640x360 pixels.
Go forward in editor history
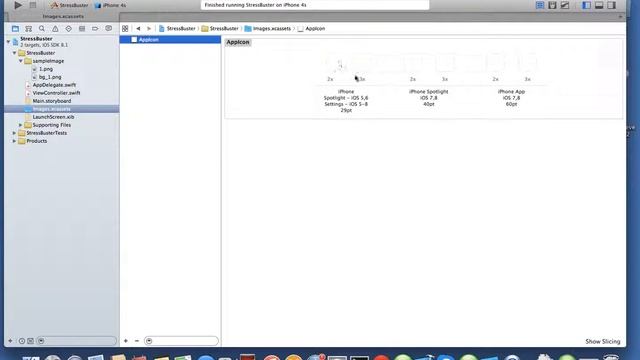pos(149,29)
